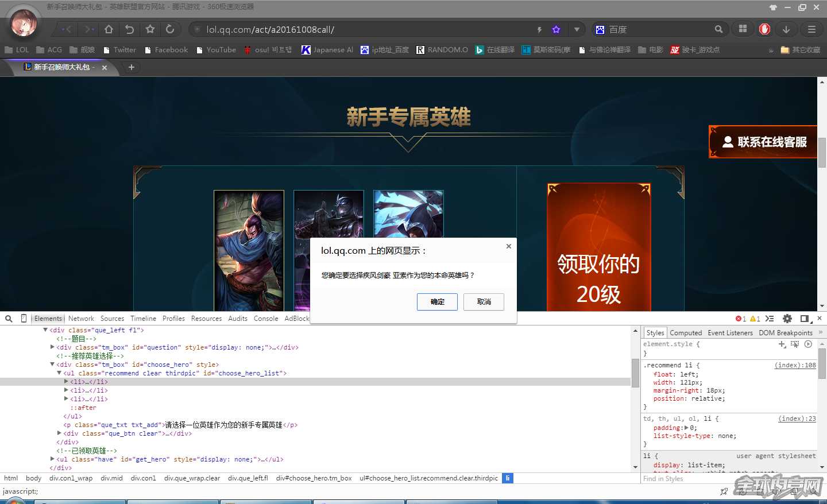Toggle the warning count filter
Viewport: 827px width, 504px height.
(753, 319)
